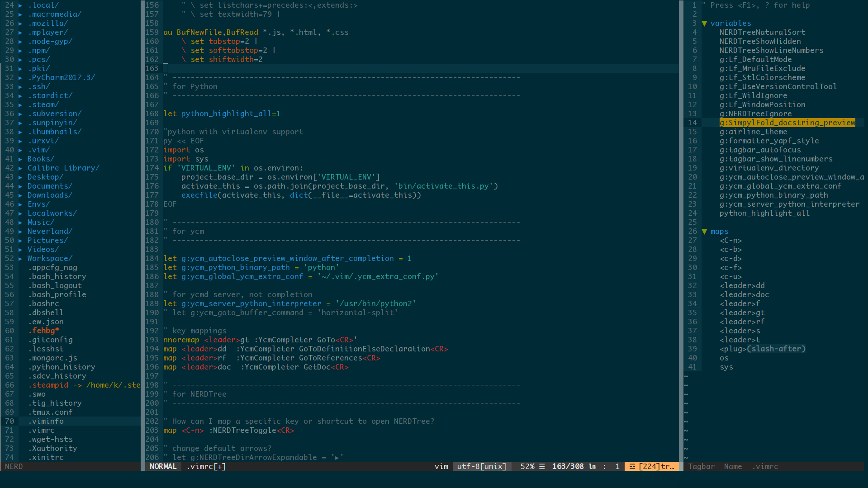Image resolution: width=868 pixels, height=488 pixels.
Task: Expand the .vim/ folder arrow
Action: click(20, 150)
